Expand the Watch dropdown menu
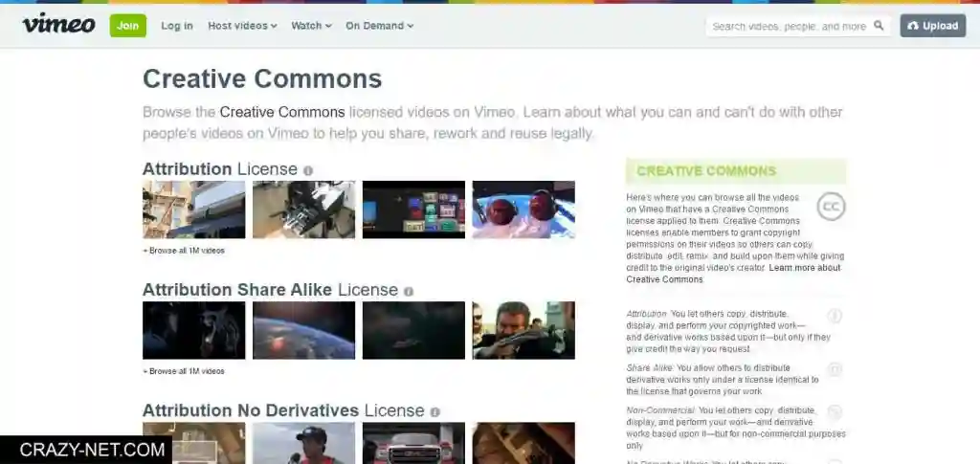Viewport: 980px width, 464px height. point(311,26)
